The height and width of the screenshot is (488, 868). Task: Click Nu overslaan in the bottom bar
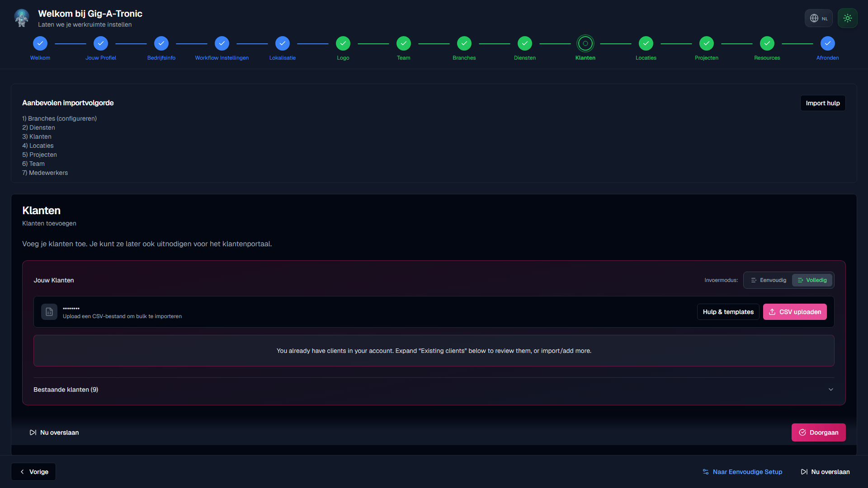[826, 472]
